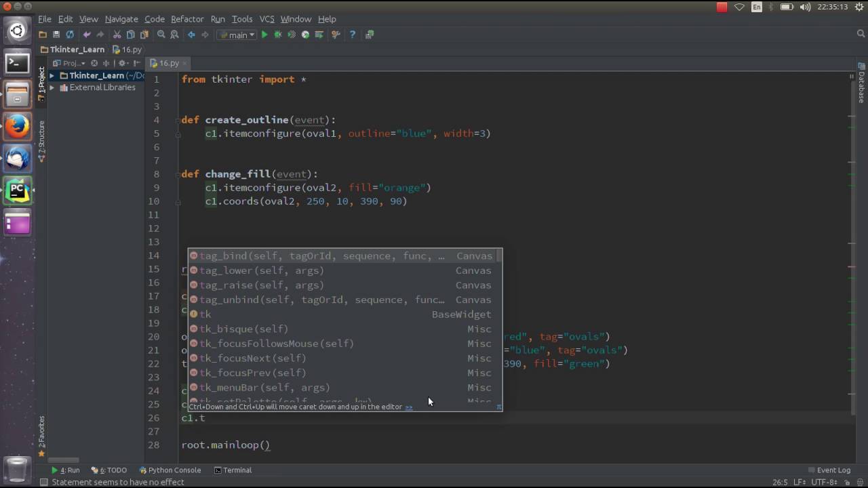Click the Paste clipboard icon

pos(144,35)
